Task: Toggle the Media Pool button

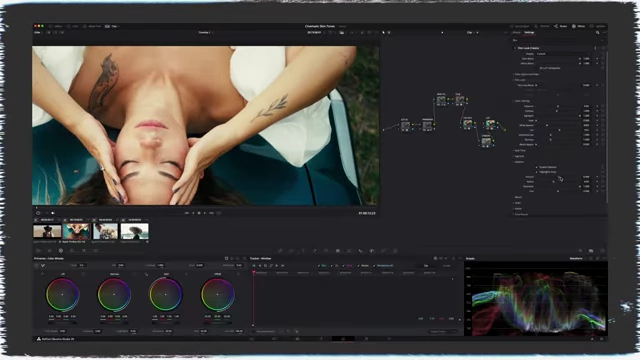Action: point(92,26)
